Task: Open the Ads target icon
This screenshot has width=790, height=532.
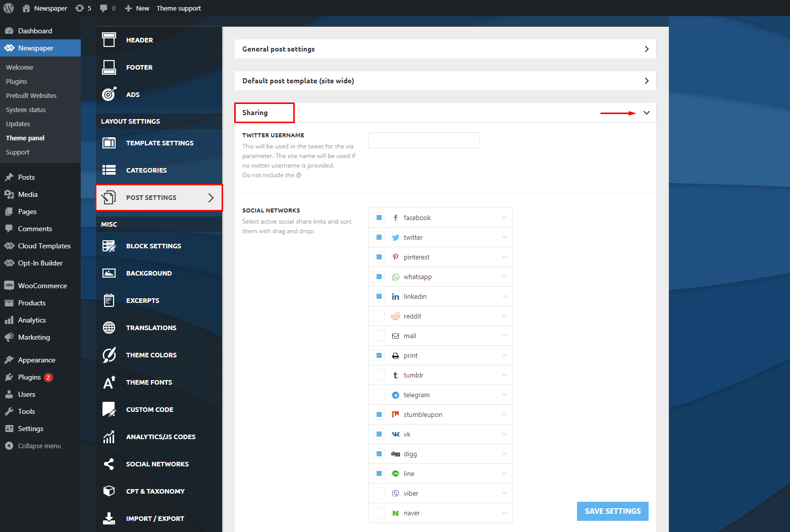Action: [x=109, y=94]
